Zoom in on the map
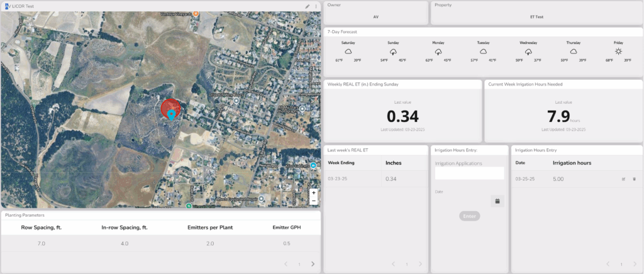Screen dimensions: 644x274 (314, 193)
